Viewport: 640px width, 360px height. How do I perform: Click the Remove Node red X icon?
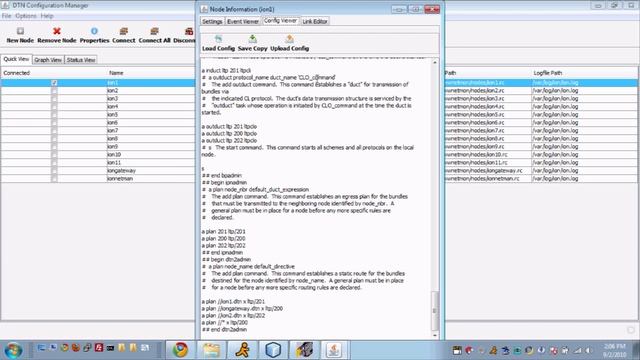coord(57,31)
